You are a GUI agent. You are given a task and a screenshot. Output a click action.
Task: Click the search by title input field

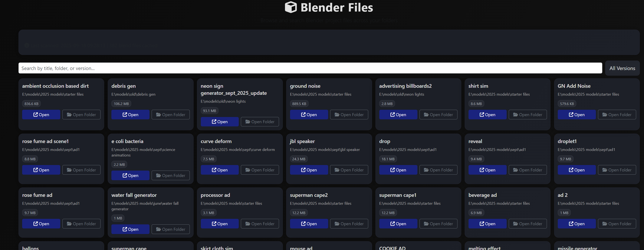(310, 68)
